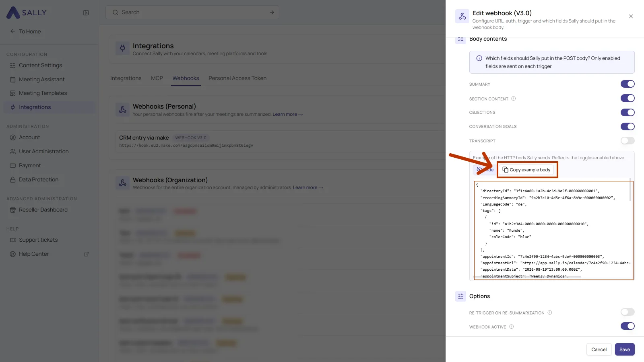644x362 pixels.
Task: Click the Help Center external link icon
Action: click(x=86, y=254)
